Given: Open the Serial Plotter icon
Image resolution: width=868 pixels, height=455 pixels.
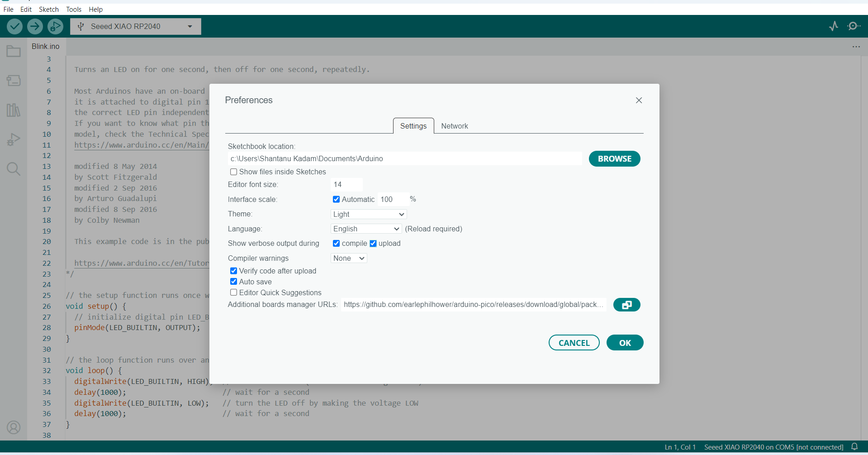Looking at the screenshot, I should click(834, 26).
